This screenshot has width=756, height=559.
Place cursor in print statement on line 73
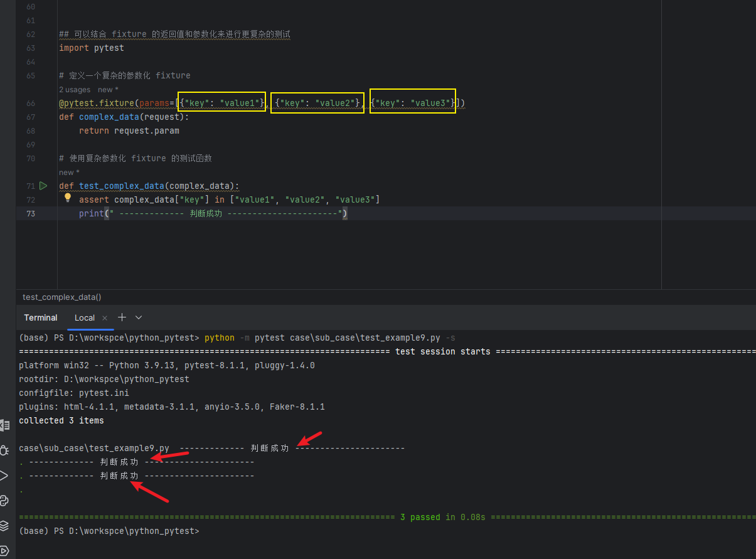coord(213,213)
